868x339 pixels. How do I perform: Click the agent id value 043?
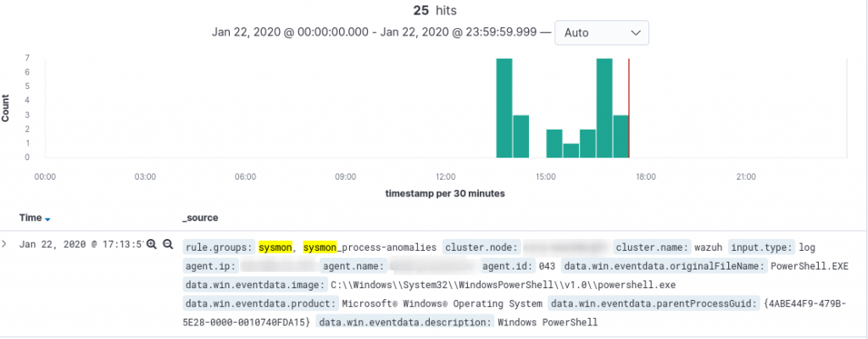pos(547,266)
